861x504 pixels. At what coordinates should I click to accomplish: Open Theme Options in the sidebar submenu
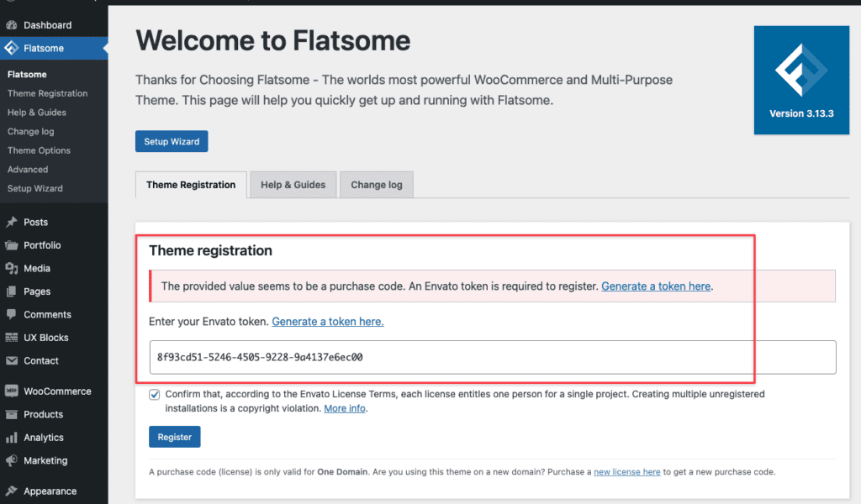39,150
